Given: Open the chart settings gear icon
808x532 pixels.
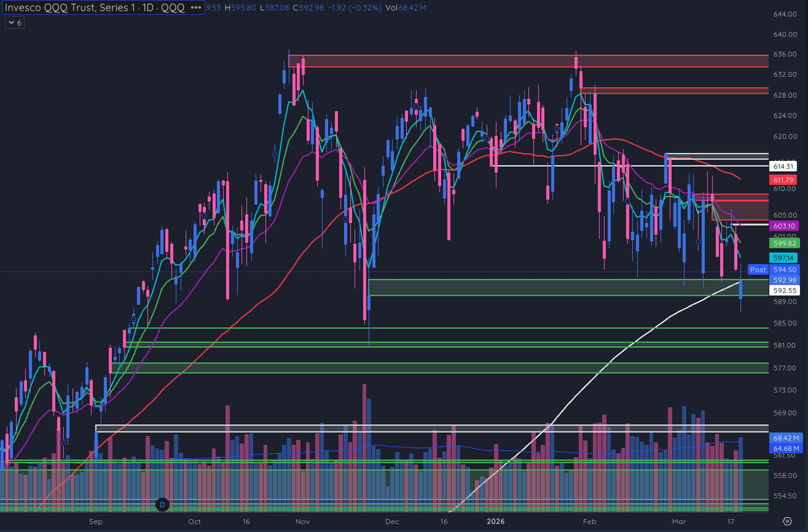Looking at the screenshot, I should 787,521.
